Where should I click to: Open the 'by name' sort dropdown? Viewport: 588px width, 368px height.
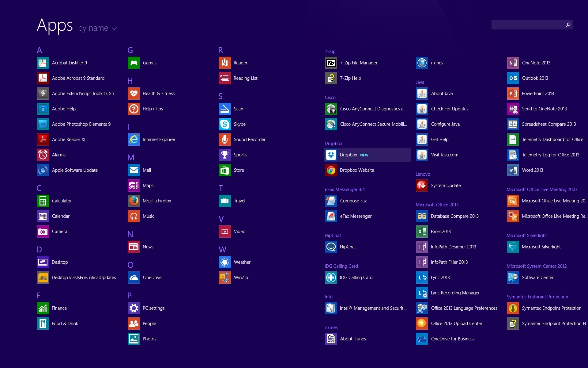pyautogui.click(x=97, y=28)
